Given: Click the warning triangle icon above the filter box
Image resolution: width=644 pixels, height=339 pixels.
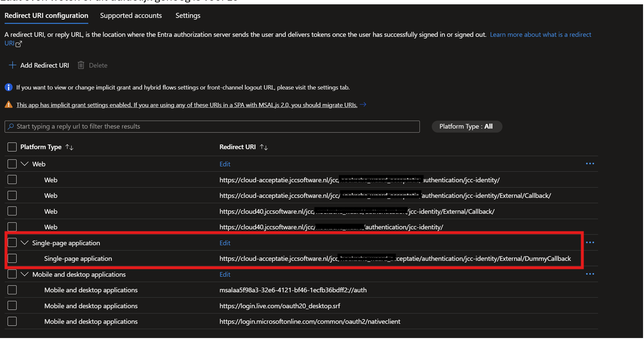Looking at the screenshot, I should (9, 104).
